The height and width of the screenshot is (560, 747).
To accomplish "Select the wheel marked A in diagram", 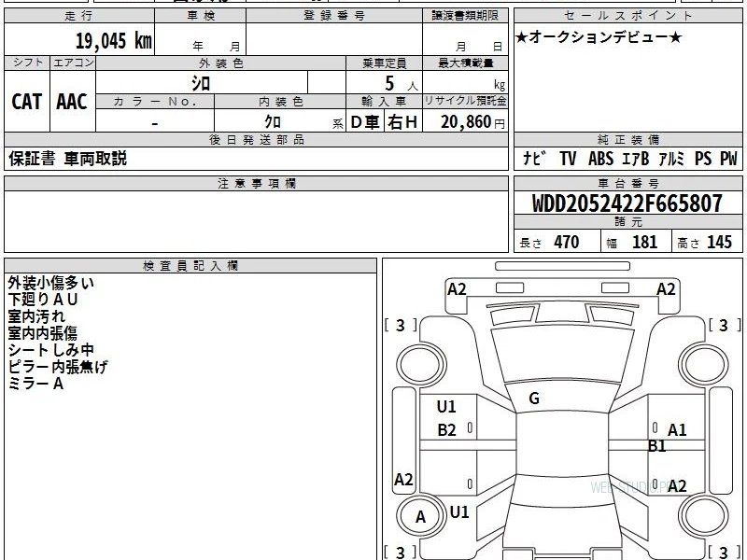I will [421, 516].
